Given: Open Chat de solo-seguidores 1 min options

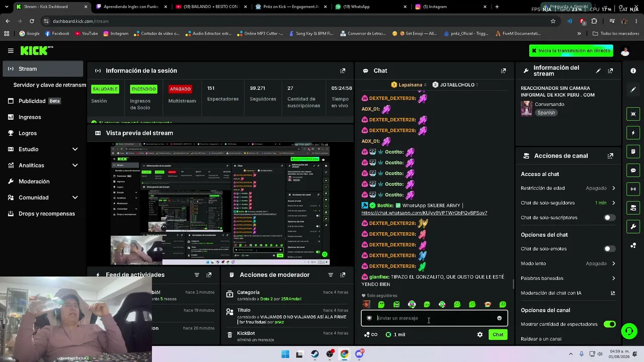Looking at the screenshot, I should tap(568, 203).
